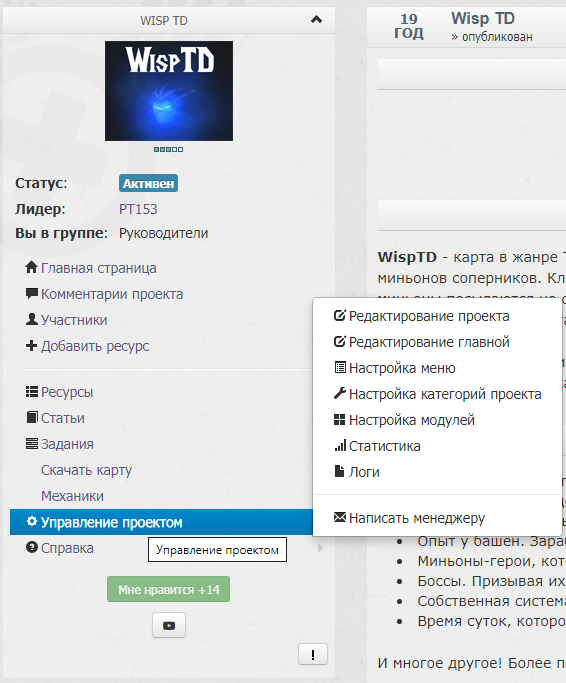Viewport: 566px width, 683px height.
Task: Choose Настройка категорий проекта entry
Action: [x=445, y=394]
